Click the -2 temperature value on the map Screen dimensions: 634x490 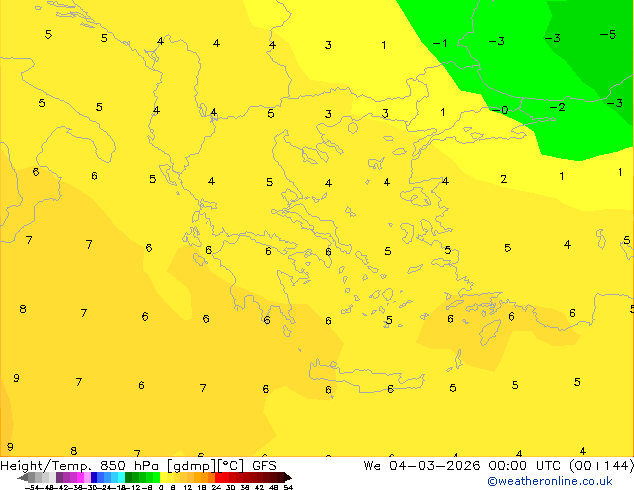(557, 107)
